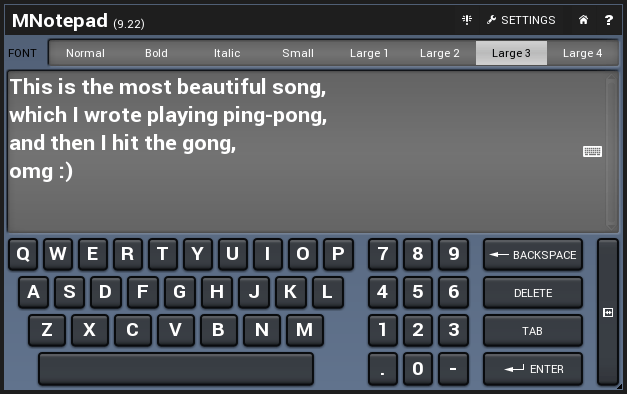
Task: Click the collapse icon on the side bar
Action: point(608,312)
